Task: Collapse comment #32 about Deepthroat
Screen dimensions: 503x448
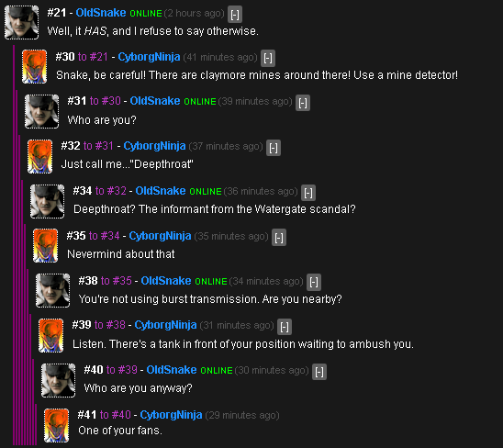Action: (274, 148)
